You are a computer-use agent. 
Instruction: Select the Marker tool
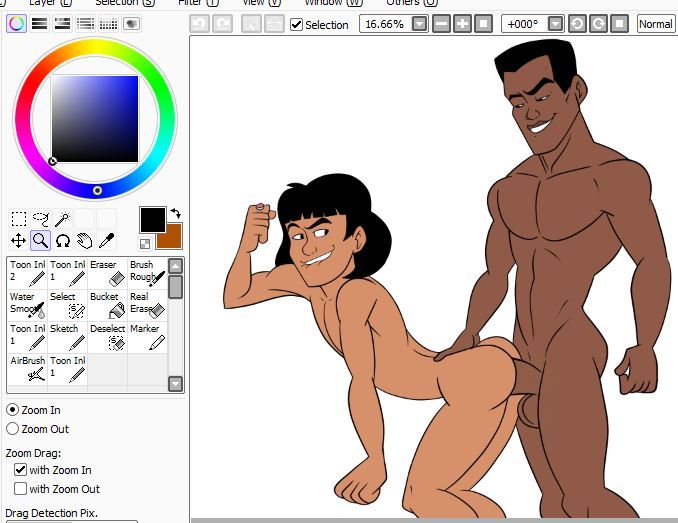[x=146, y=337]
